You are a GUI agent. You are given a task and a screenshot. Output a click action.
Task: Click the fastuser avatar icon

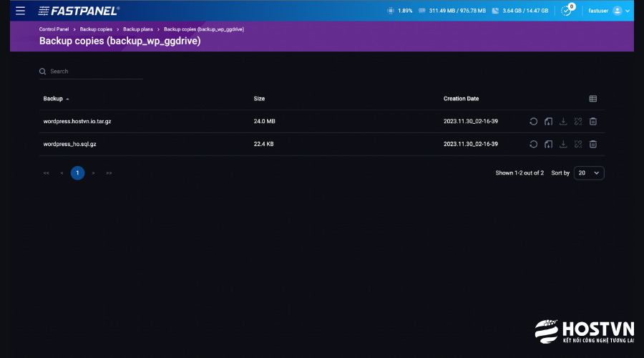(617, 11)
